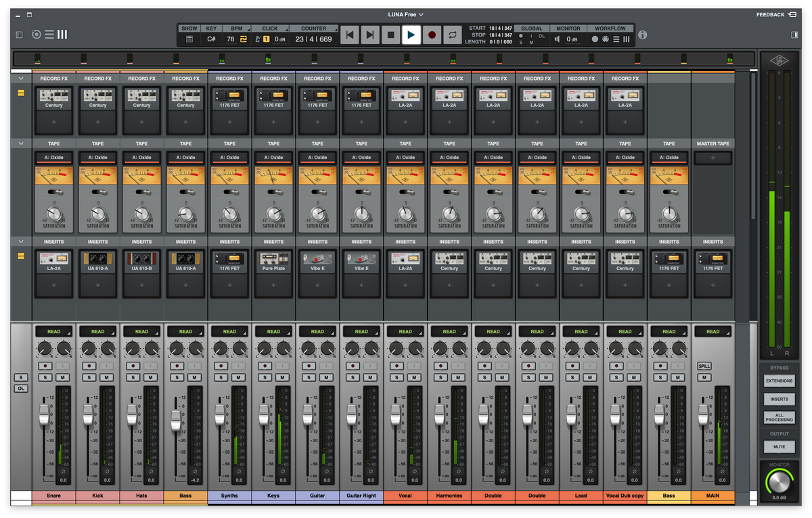812x518 pixels.
Task: Open Vibe E insert on Guitar channel
Action: 317,262
